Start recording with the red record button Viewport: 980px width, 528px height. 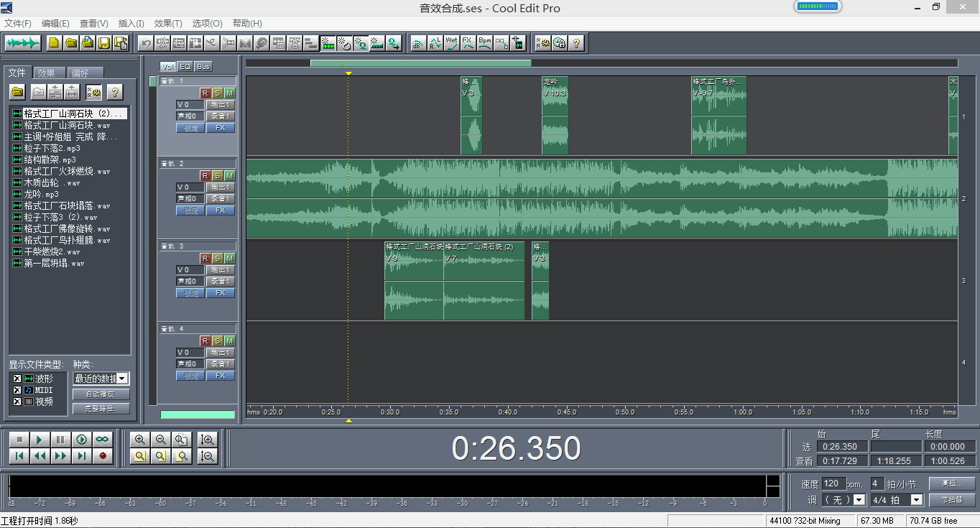click(103, 455)
